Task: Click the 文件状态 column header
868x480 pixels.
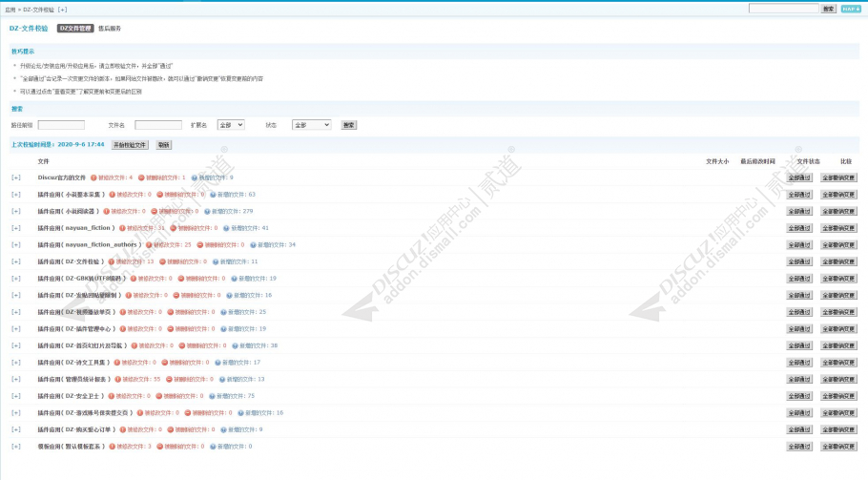Action: click(x=809, y=161)
